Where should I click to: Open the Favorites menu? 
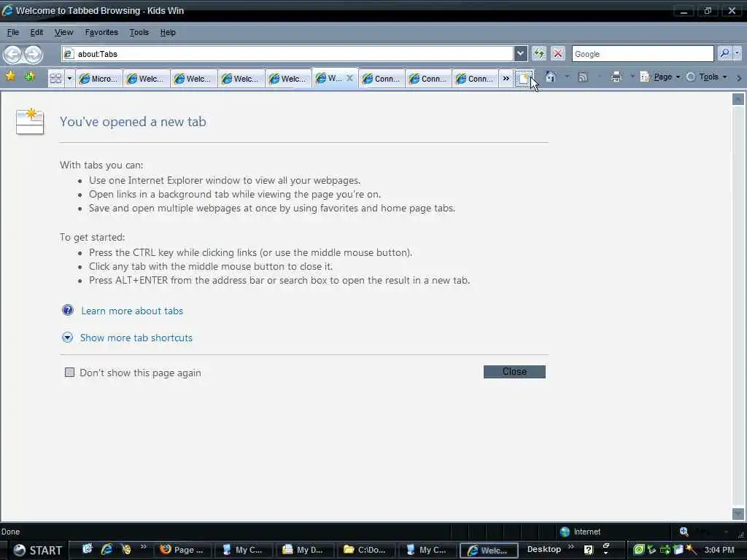[x=101, y=32]
